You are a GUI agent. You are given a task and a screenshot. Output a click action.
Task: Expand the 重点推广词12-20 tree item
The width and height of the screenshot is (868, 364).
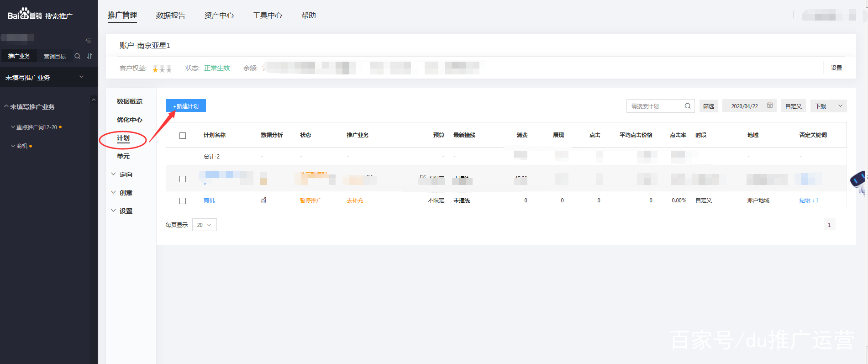coord(13,127)
